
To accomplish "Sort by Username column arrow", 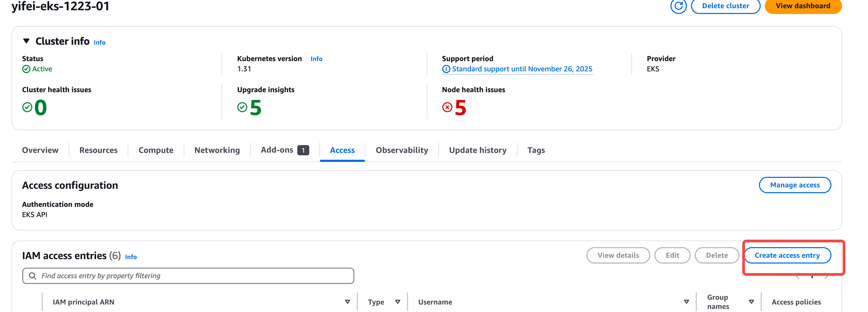I will pyautogui.click(x=687, y=302).
